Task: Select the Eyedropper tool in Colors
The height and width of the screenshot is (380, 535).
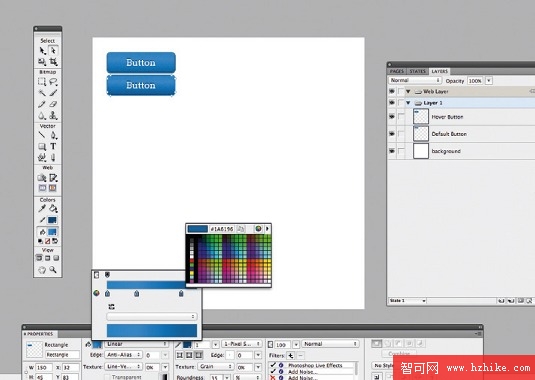Action: point(42,208)
